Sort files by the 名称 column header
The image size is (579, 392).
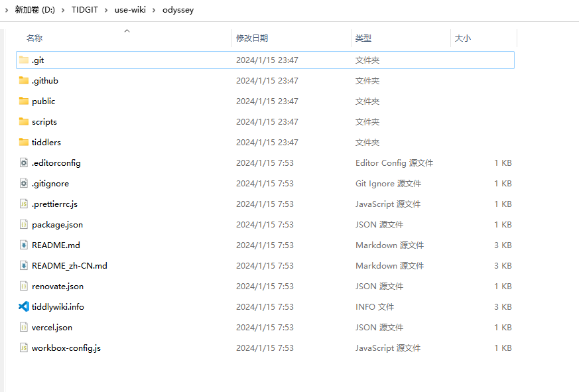coord(34,38)
